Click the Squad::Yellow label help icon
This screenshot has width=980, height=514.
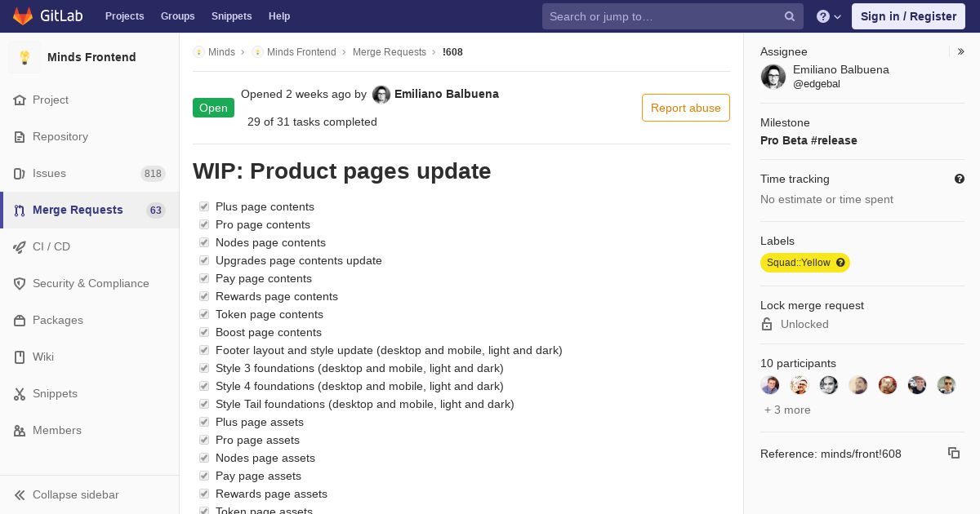point(840,263)
